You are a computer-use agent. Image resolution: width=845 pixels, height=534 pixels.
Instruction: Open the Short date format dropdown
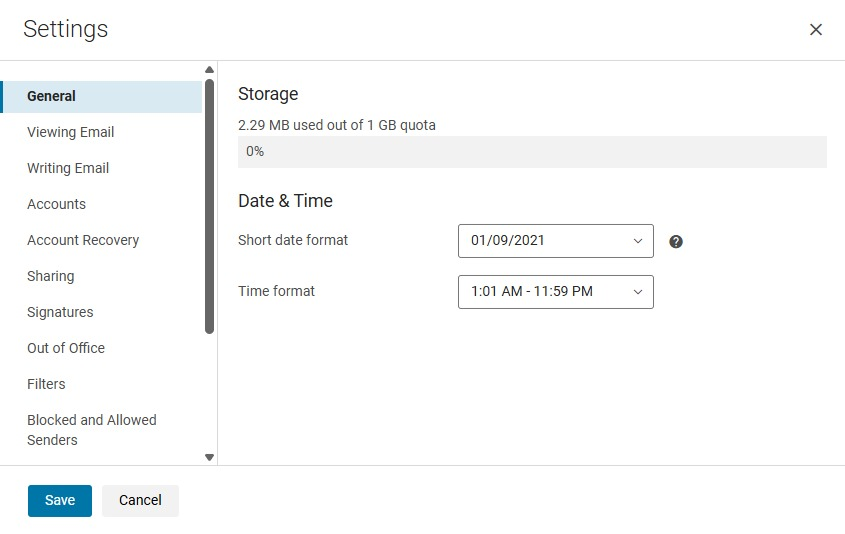pos(555,241)
